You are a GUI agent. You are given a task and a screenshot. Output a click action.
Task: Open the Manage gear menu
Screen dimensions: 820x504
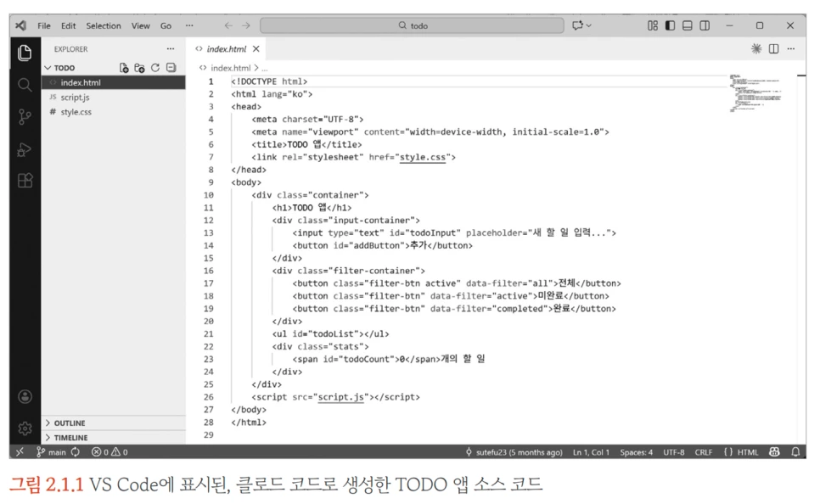[24, 428]
